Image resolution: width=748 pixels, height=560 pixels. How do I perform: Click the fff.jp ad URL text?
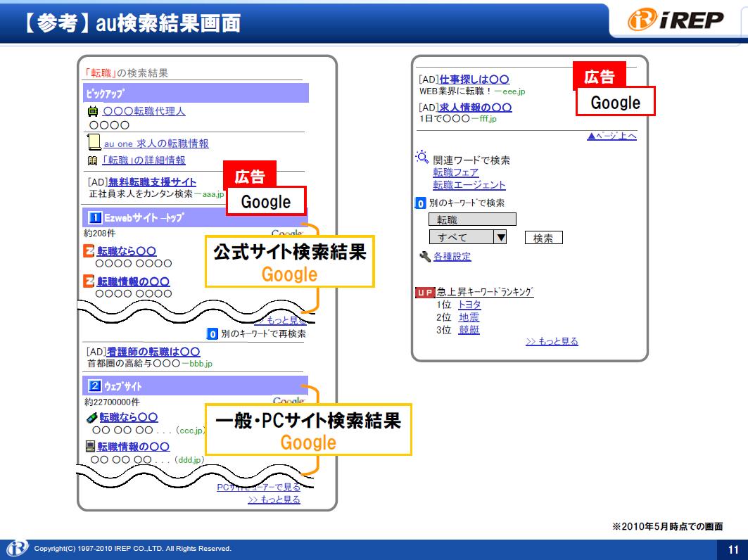(488, 119)
